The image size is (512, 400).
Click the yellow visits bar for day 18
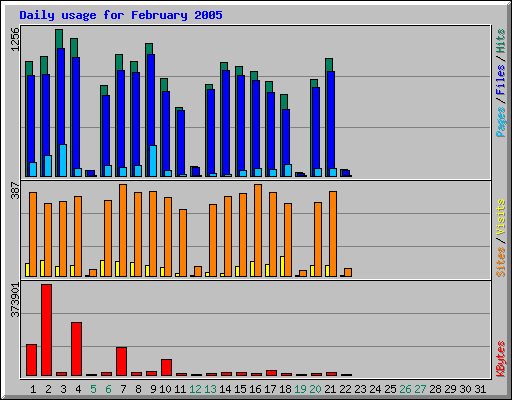[282, 266]
